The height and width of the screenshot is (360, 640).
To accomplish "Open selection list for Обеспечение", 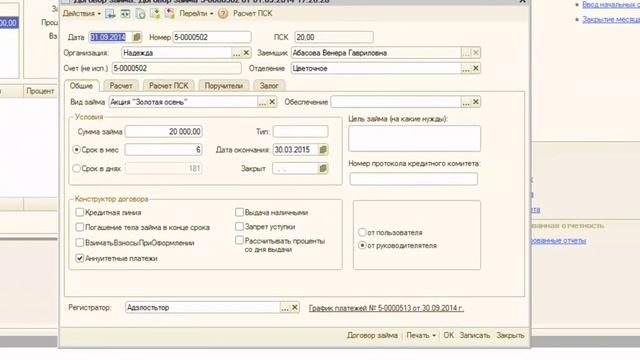I will click(x=466, y=102).
